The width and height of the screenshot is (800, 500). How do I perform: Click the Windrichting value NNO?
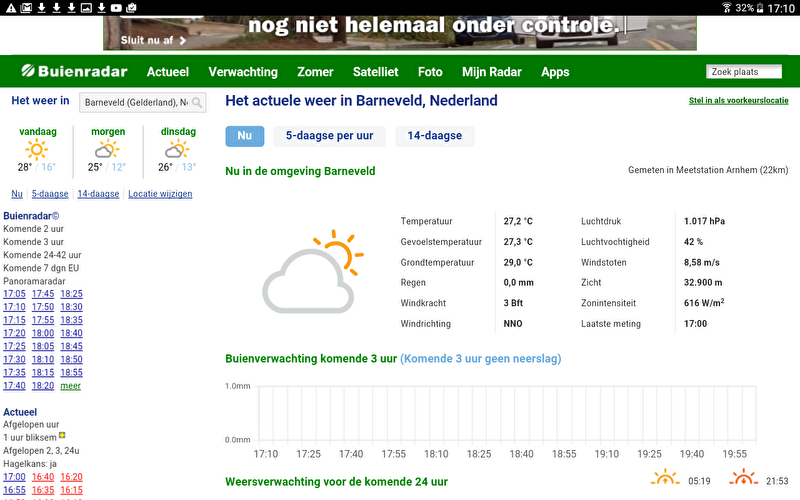tap(513, 324)
